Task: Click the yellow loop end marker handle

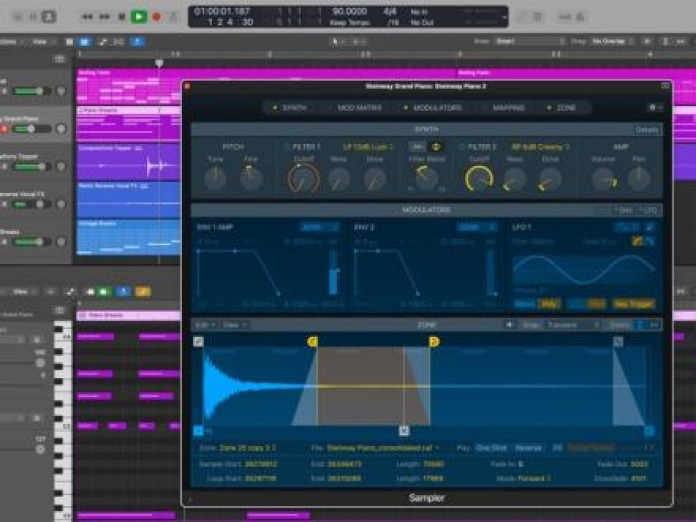Action: [x=434, y=341]
